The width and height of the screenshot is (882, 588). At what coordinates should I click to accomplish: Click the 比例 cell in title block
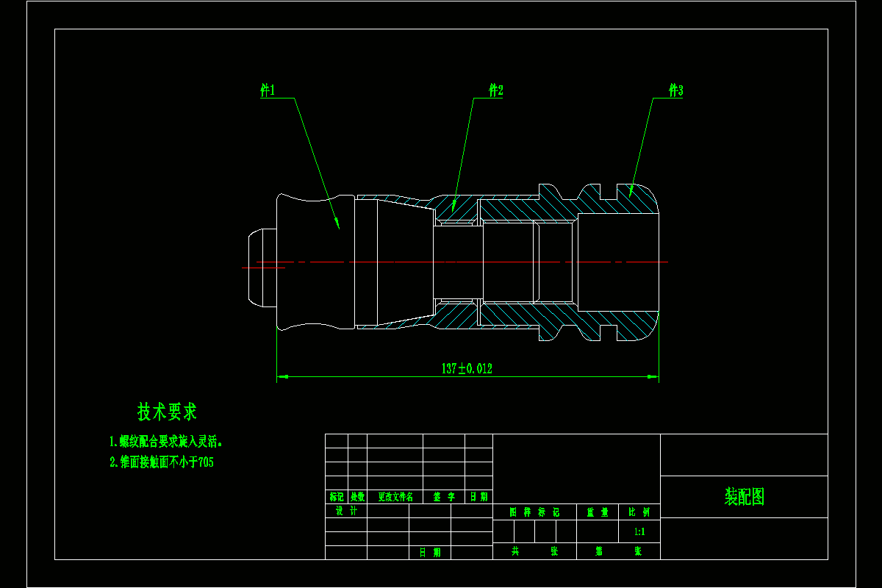(x=639, y=512)
